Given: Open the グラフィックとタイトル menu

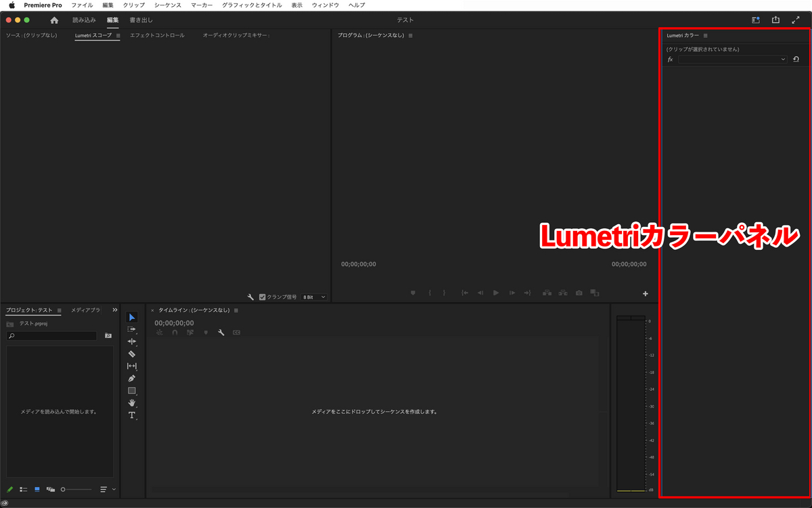Looking at the screenshot, I should click(252, 5).
